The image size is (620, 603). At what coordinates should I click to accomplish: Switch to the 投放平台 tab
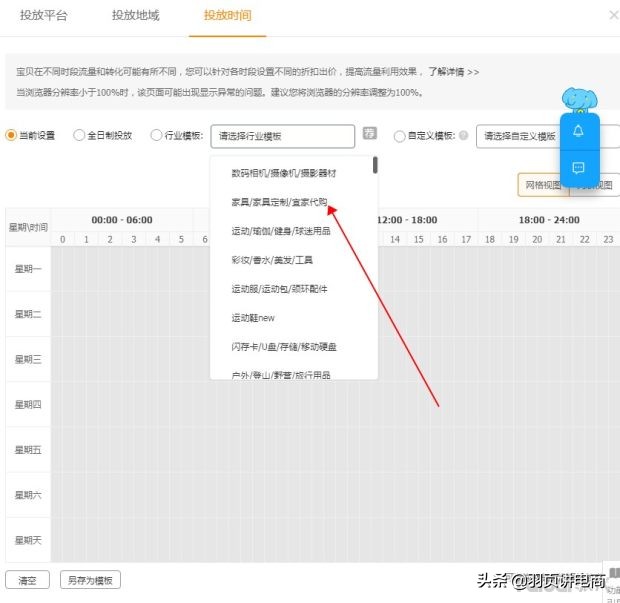pyautogui.click(x=43, y=15)
